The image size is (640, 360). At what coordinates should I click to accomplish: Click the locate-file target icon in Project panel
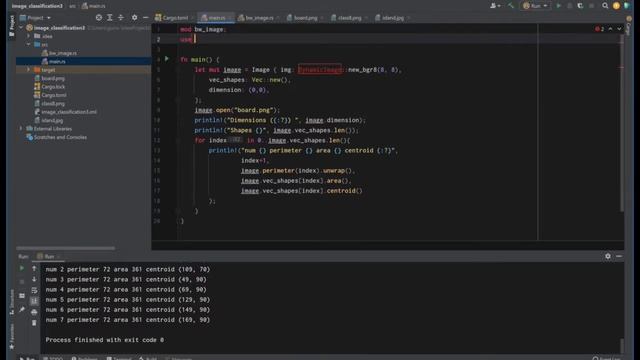[x=99, y=18]
